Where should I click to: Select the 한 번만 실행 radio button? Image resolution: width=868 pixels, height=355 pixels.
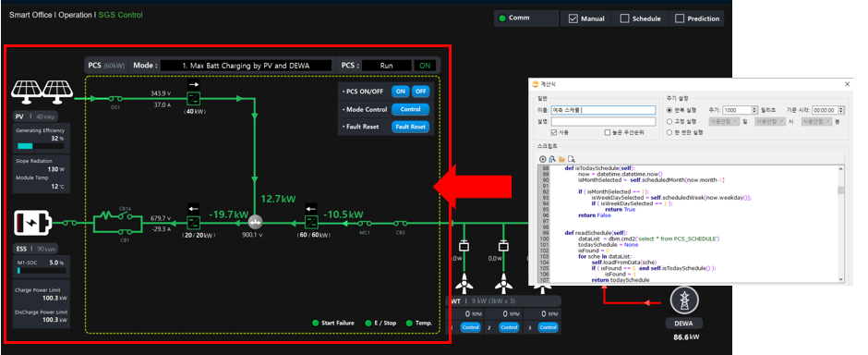[669, 132]
